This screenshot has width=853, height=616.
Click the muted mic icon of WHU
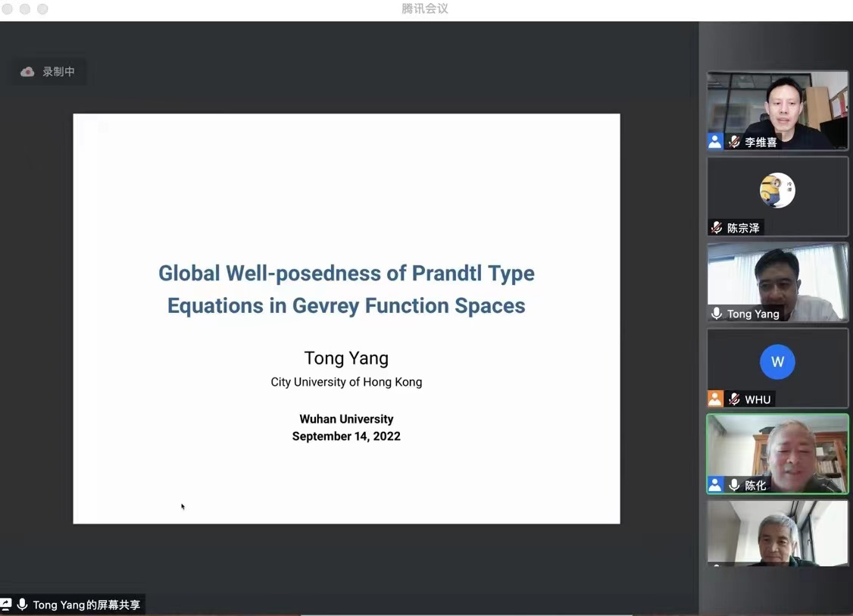click(x=734, y=399)
